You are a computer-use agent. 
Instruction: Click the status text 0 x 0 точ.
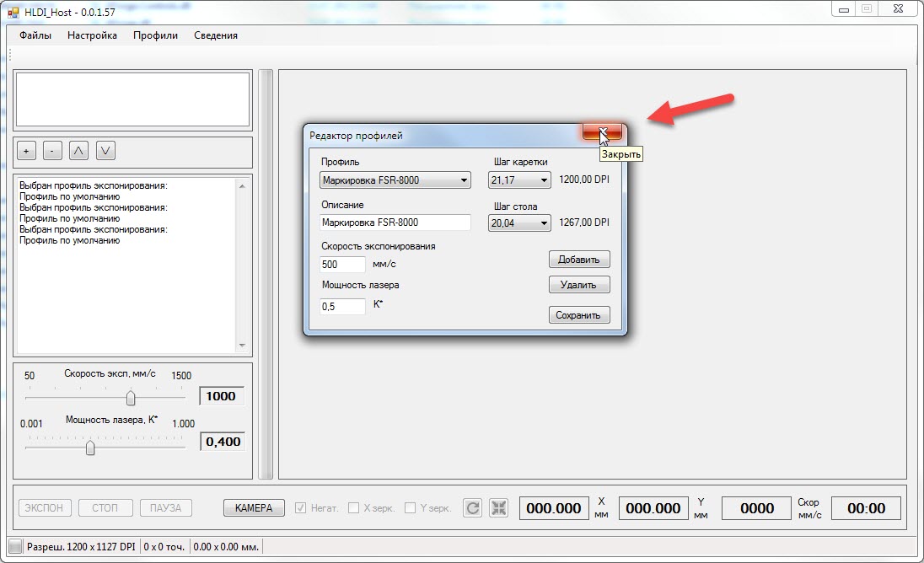pyautogui.click(x=164, y=546)
